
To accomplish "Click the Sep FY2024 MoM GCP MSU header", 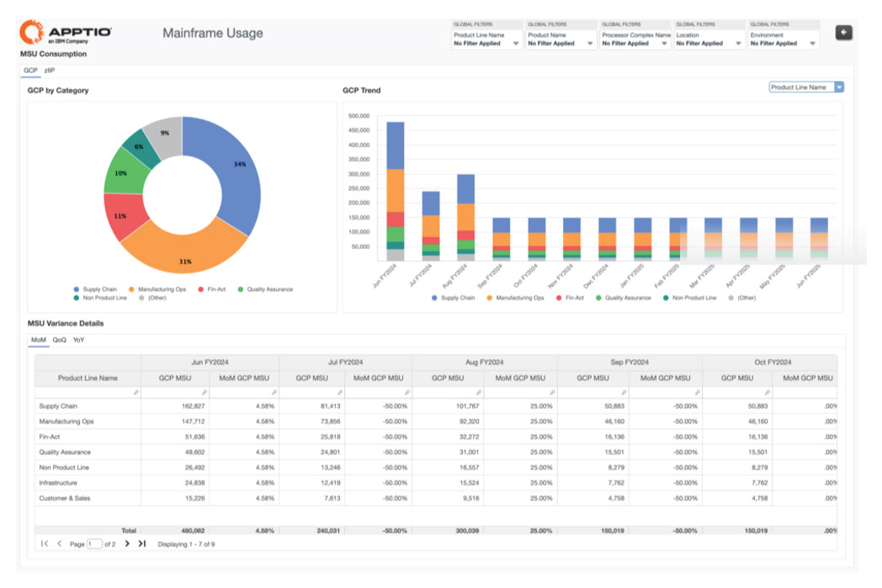I will click(666, 378).
